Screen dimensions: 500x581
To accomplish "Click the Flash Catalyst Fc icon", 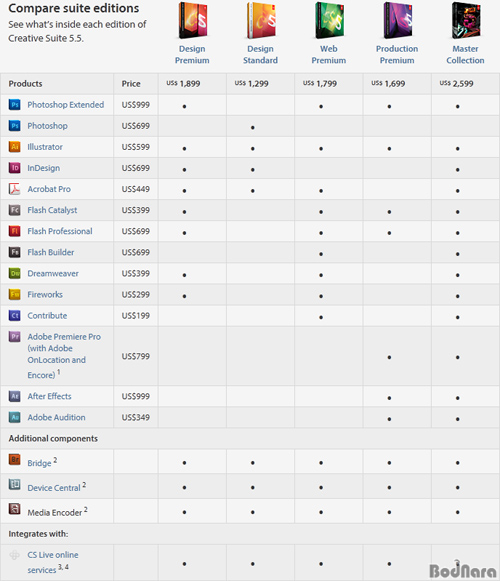I will coord(14,210).
